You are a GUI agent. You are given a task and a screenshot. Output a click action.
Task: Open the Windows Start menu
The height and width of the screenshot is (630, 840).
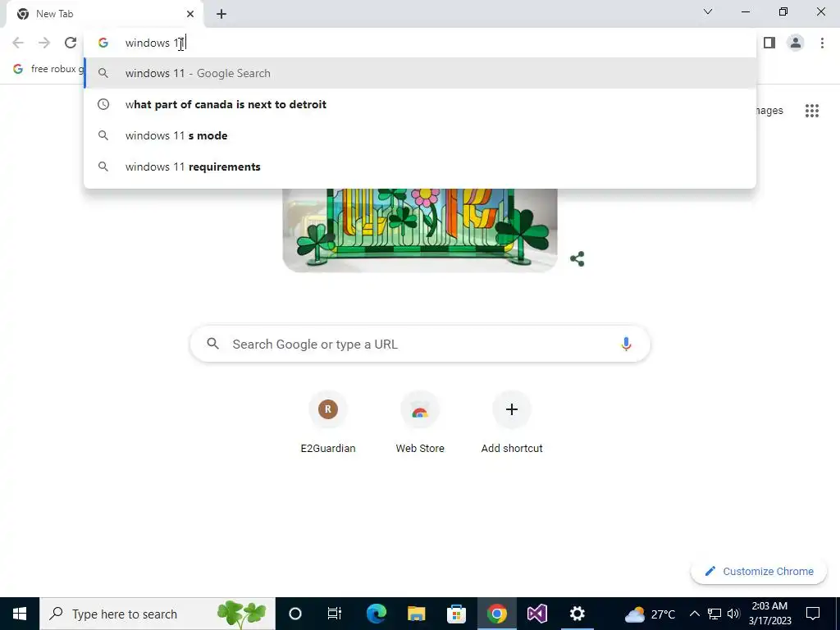[20, 614]
